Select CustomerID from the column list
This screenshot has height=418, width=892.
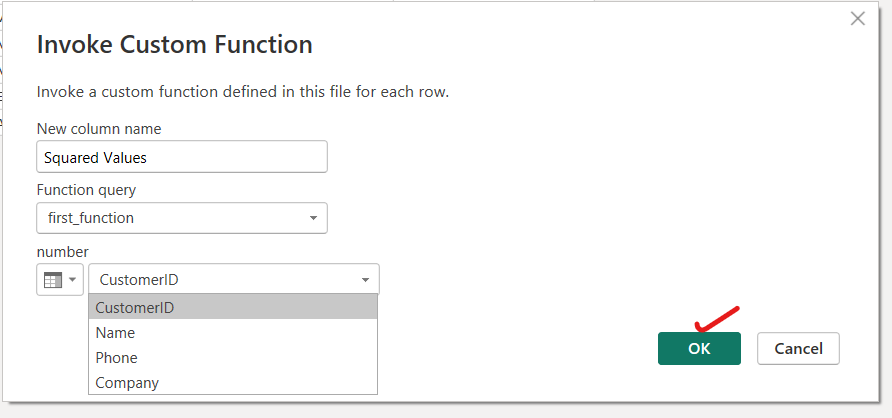pyautogui.click(x=135, y=307)
